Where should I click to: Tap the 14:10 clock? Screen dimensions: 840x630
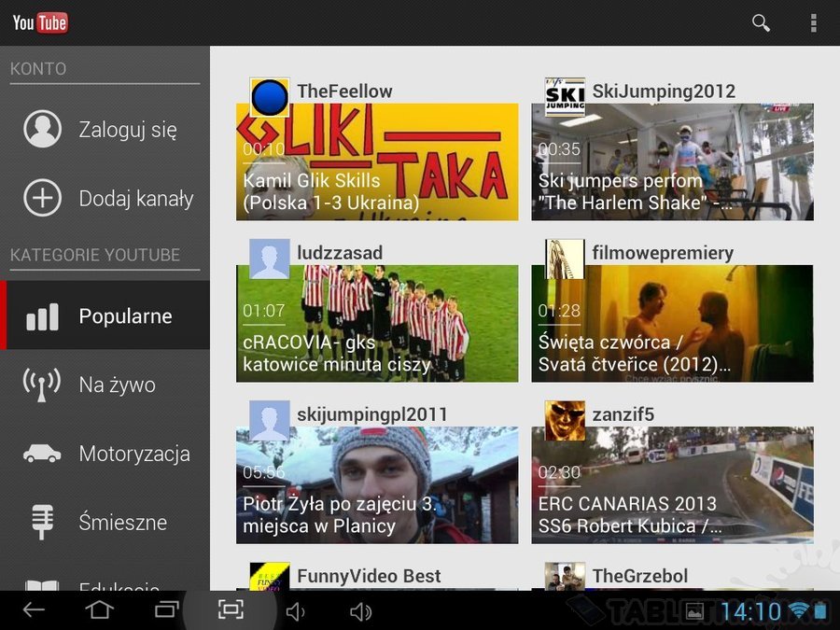click(x=750, y=611)
